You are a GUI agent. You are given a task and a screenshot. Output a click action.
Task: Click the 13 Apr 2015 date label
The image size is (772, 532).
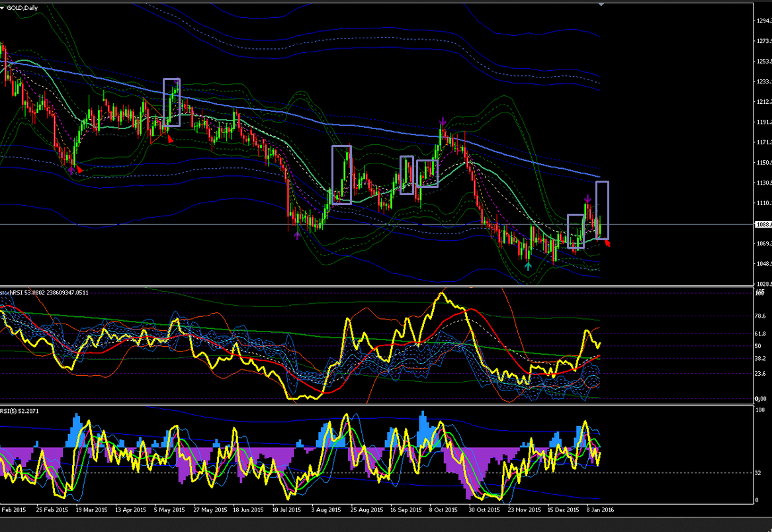click(130, 510)
